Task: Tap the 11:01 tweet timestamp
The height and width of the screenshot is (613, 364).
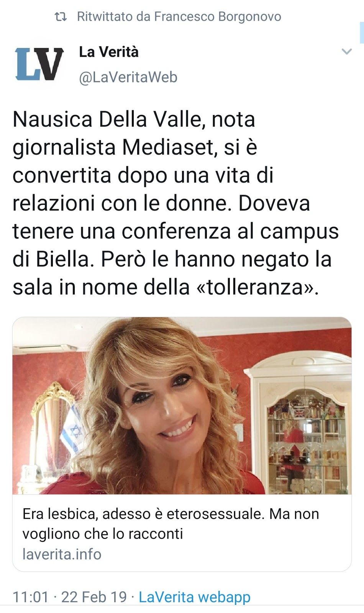Action: point(31,597)
